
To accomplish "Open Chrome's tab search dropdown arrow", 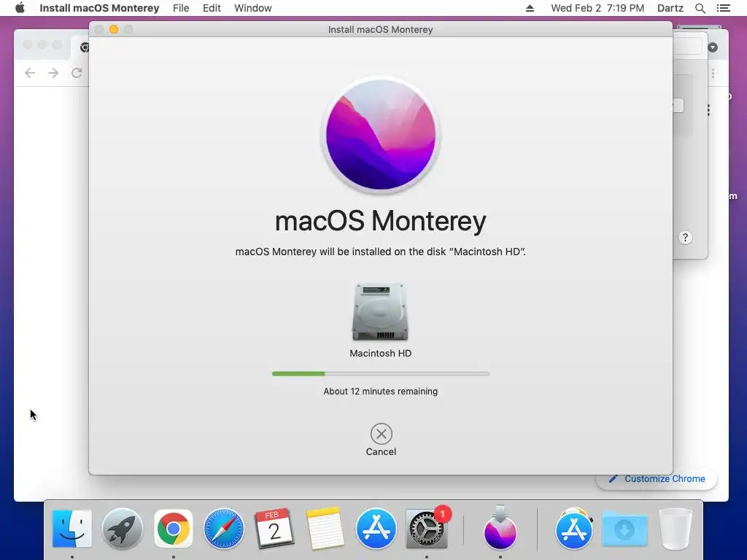I will pos(713,47).
